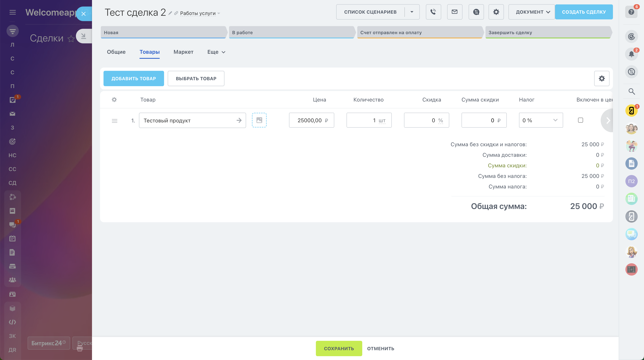This screenshot has height=360, width=644.
Task: Click the search magnifier in right panel
Action: point(632,92)
